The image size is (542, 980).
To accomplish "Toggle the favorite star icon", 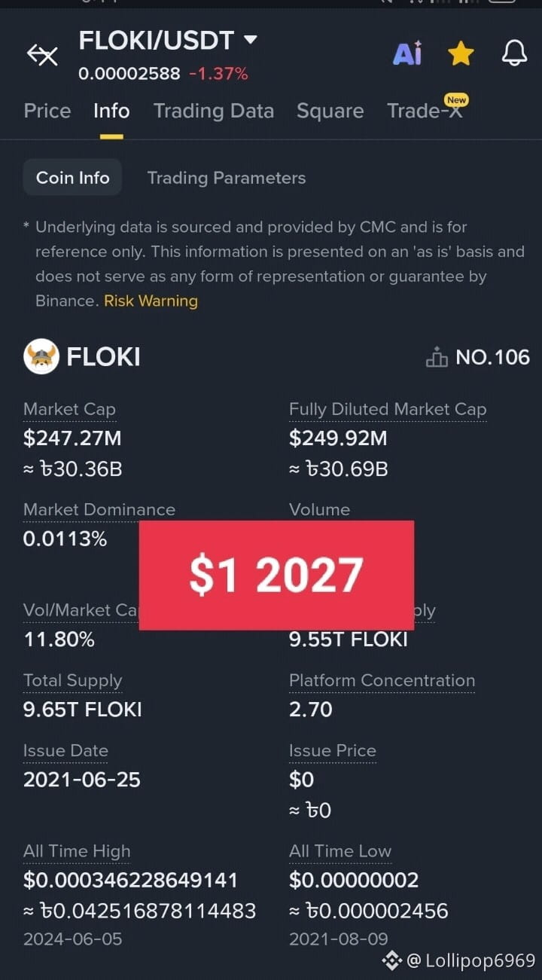I will pos(461,53).
